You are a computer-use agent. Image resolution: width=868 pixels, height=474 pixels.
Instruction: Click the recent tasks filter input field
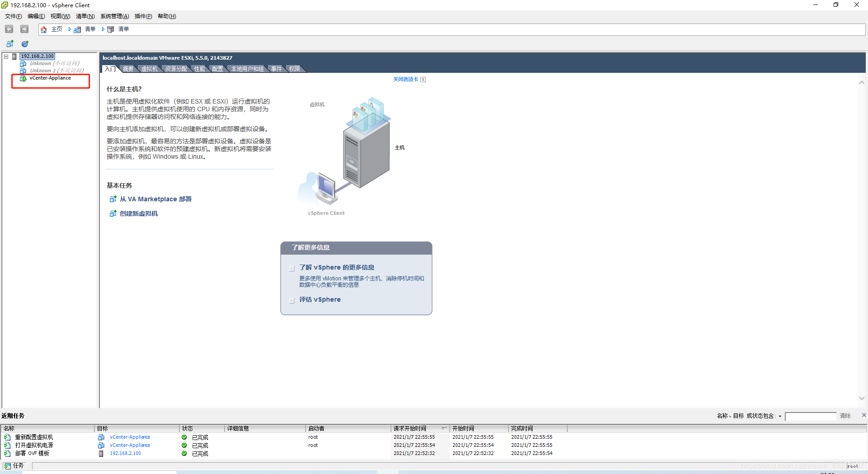click(811, 417)
